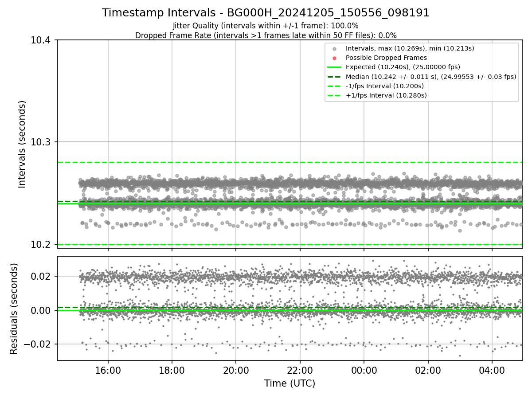
Task: Click the red dot marker for Possible Dropped Frames
Action: pos(334,58)
